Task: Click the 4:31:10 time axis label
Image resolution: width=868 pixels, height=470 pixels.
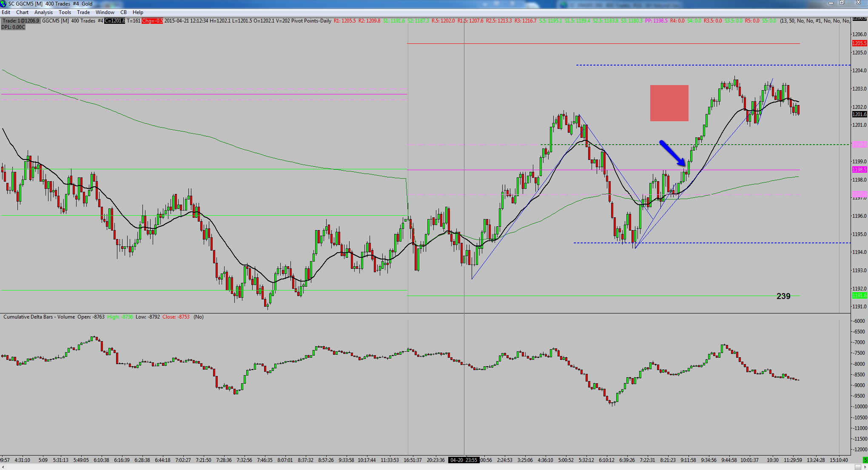Action: point(22,460)
